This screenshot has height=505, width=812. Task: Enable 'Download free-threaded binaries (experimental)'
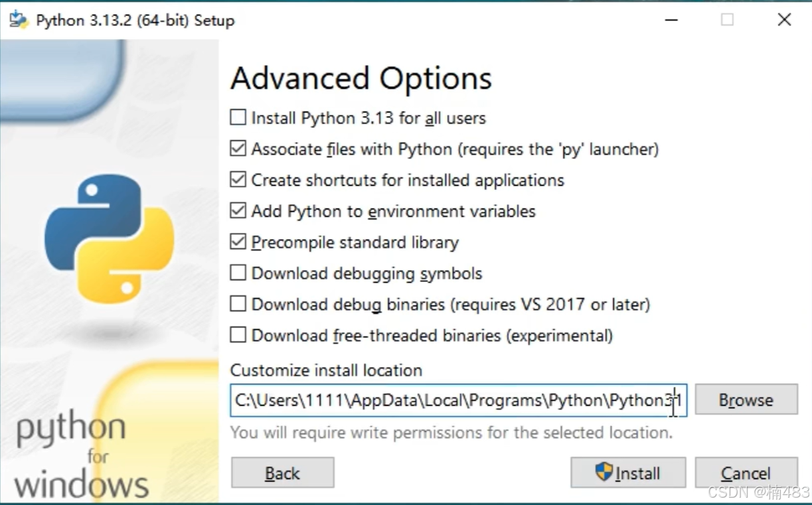point(237,334)
